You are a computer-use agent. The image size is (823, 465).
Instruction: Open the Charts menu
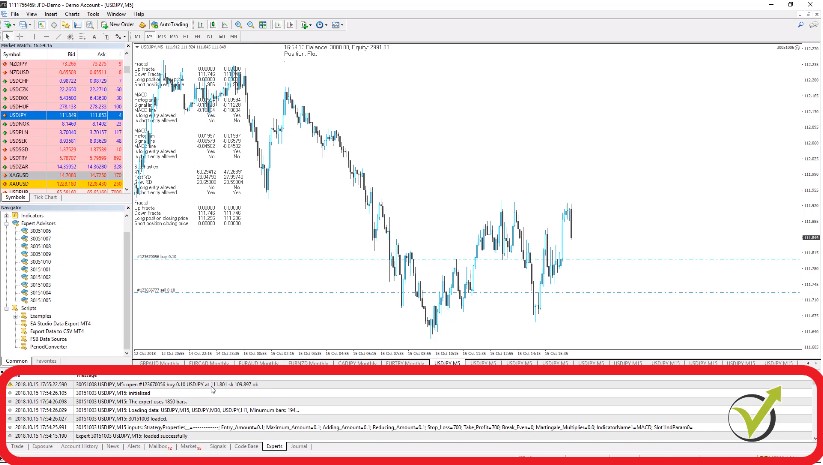click(72, 14)
